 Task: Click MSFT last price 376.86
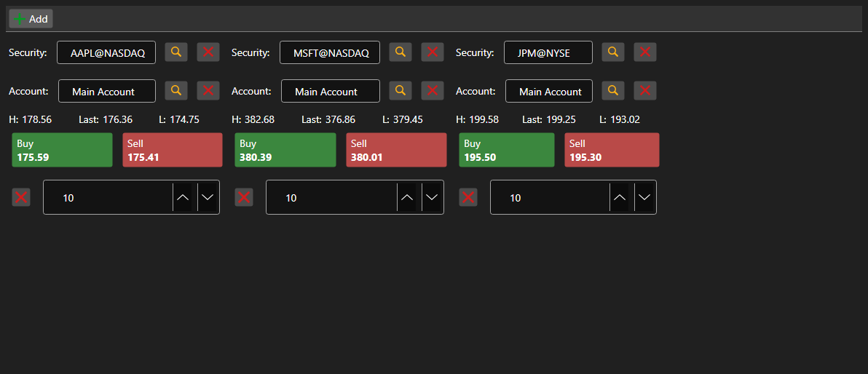(x=340, y=119)
